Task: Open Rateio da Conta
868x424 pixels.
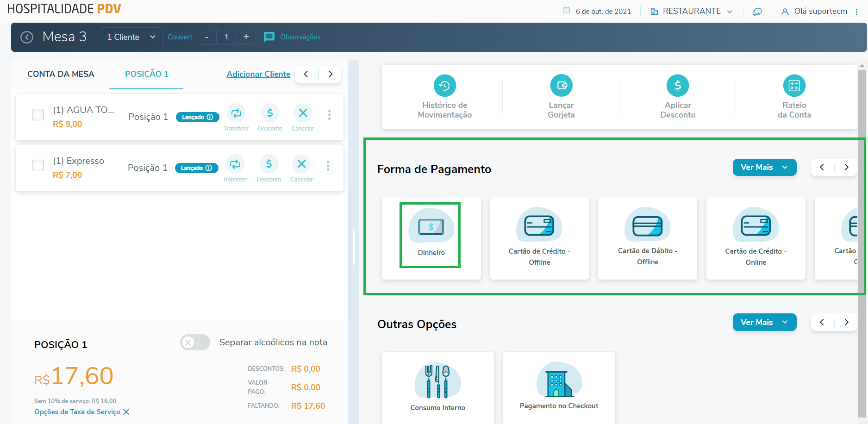Action: 794,97
